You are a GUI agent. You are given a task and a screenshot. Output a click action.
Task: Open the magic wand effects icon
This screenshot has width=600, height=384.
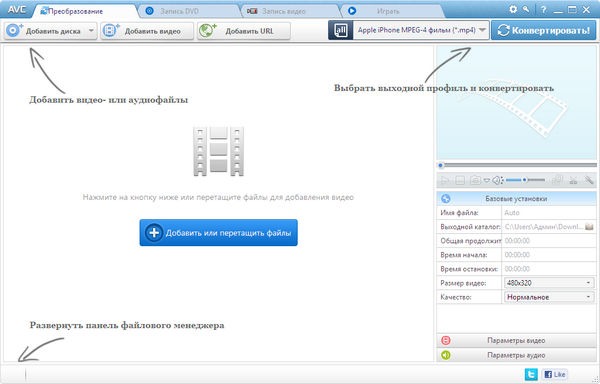point(589,180)
